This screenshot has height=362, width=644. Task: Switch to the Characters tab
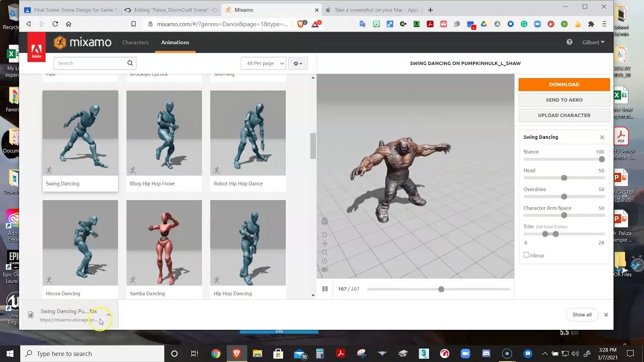pos(135,42)
